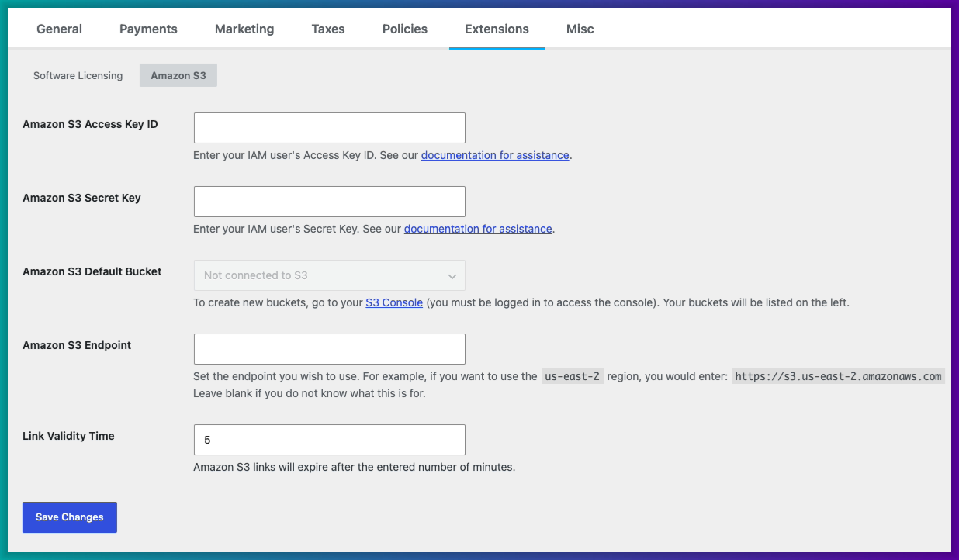The image size is (959, 560).
Task: Switch to the Payments tab
Action: point(148,29)
